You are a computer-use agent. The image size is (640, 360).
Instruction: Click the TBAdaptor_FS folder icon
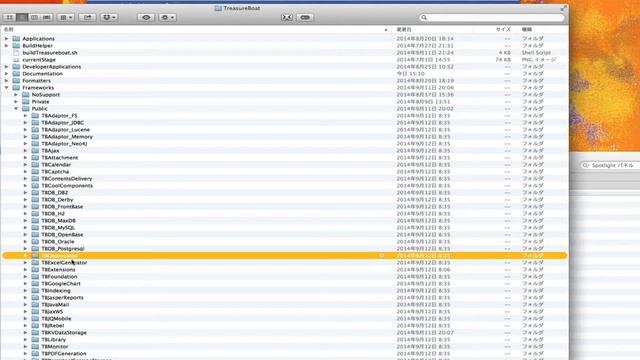35,116
